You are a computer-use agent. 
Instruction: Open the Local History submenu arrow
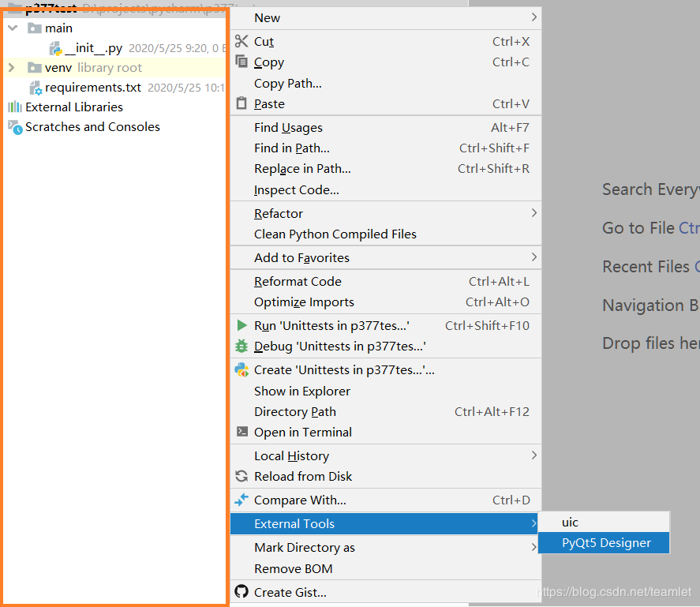tap(534, 455)
